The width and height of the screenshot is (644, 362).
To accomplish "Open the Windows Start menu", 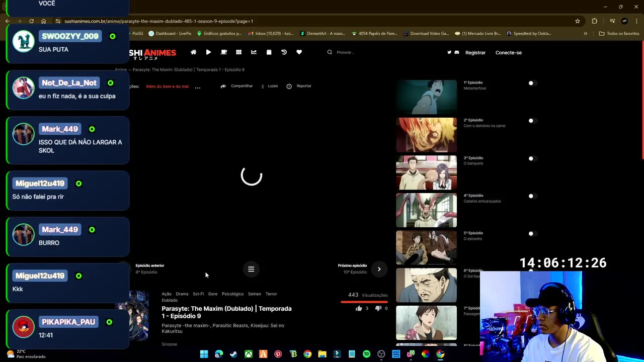I will tap(204, 354).
